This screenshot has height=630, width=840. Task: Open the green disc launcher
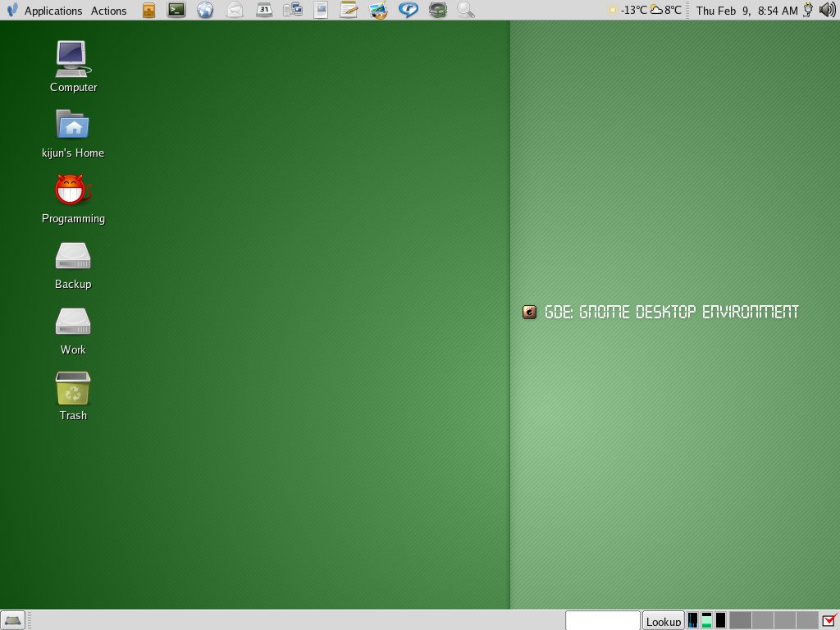pyautogui.click(x=438, y=10)
